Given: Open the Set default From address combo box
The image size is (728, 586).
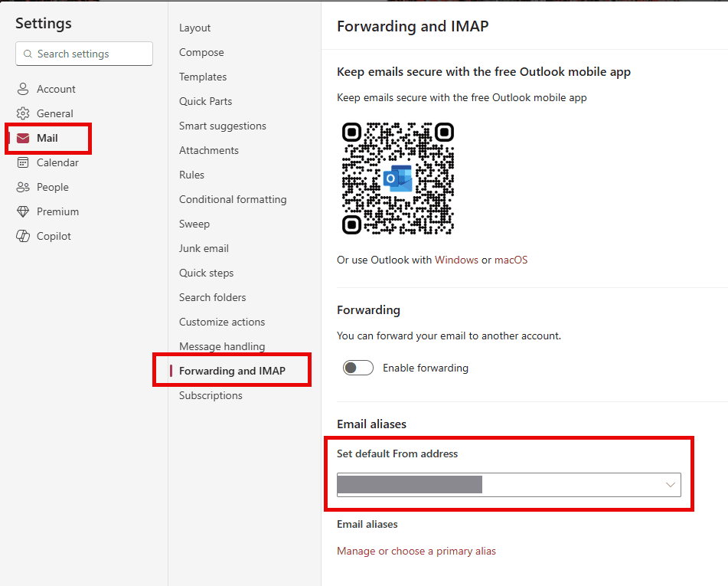Looking at the screenshot, I should [x=509, y=485].
